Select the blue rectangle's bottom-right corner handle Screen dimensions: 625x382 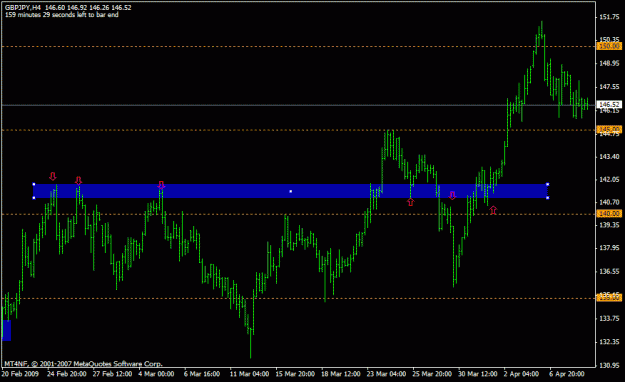click(548, 198)
